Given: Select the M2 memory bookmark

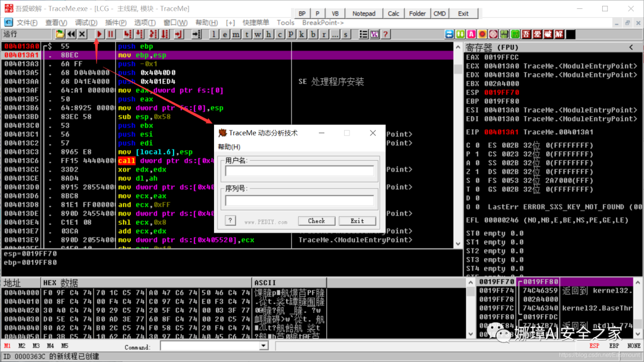Looking at the screenshot, I should click(x=22, y=346).
